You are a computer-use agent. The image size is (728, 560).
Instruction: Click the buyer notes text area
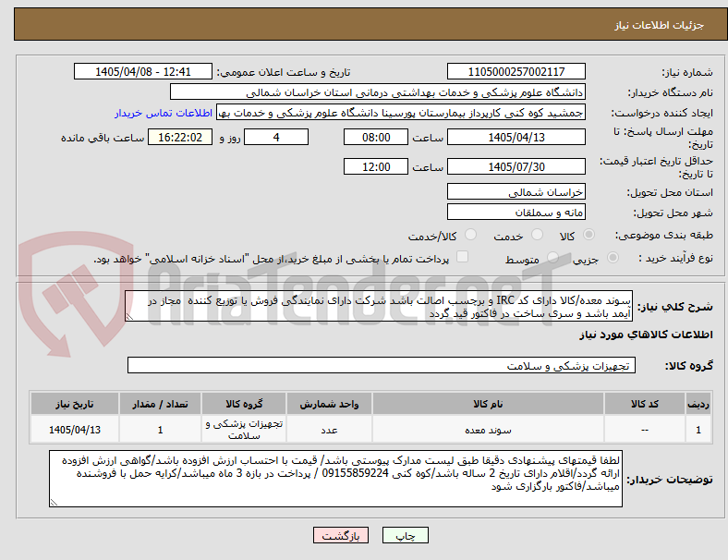[x=335, y=479]
